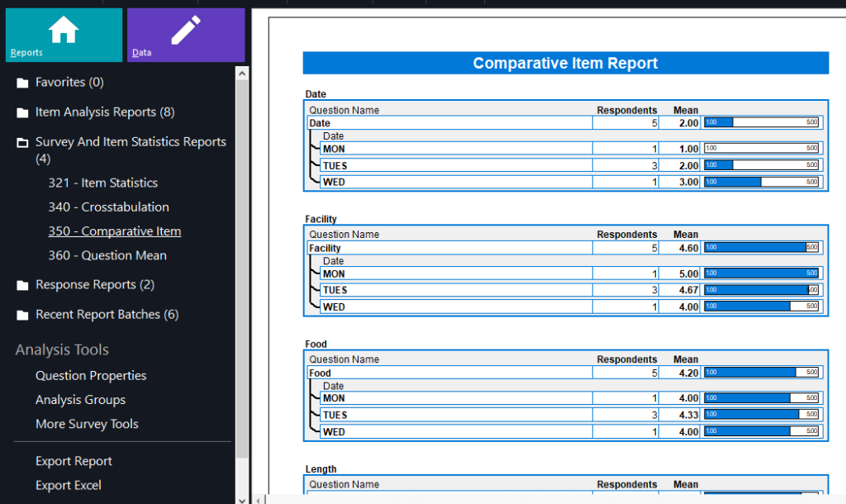Open 340 - Crosstabulation report
The height and width of the screenshot is (504, 846).
click(108, 207)
